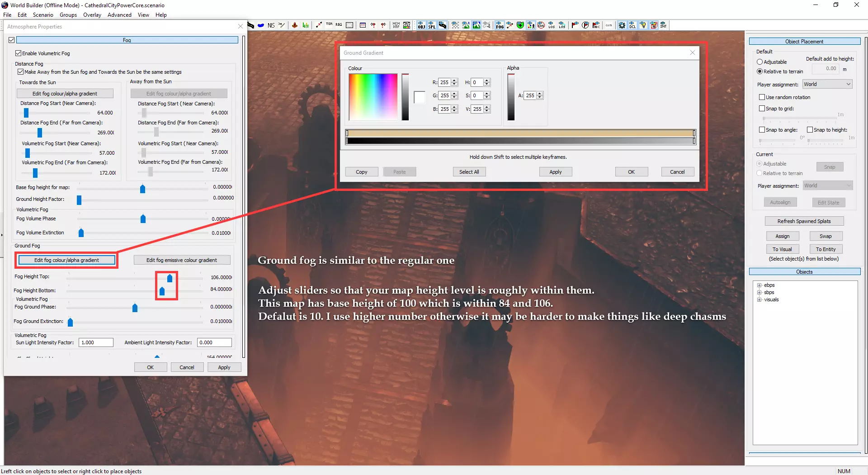Click Ground Fog Edit fog colour/alpha gradient

(x=66, y=260)
